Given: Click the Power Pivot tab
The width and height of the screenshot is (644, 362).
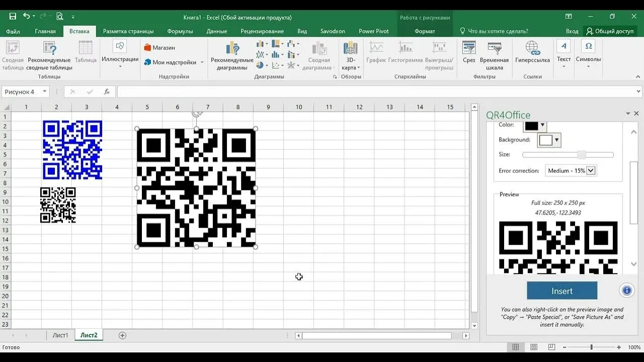Looking at the screenshot, I should tap(374, 31).
